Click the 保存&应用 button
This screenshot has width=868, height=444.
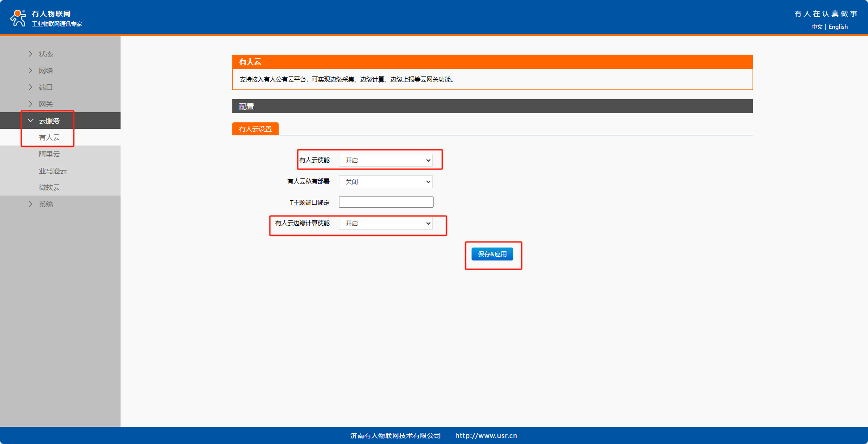492,254
